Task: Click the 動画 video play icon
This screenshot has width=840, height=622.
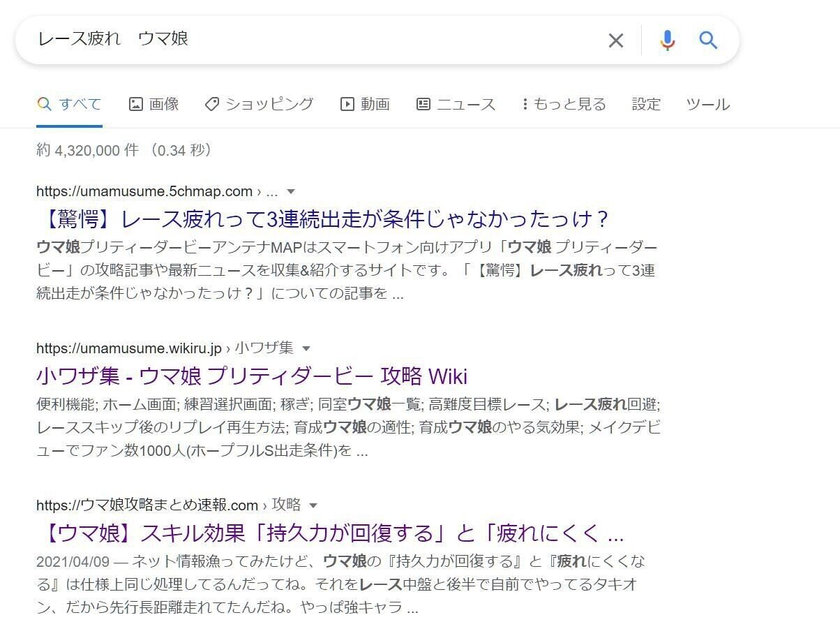Action: [x=347, y=103]
